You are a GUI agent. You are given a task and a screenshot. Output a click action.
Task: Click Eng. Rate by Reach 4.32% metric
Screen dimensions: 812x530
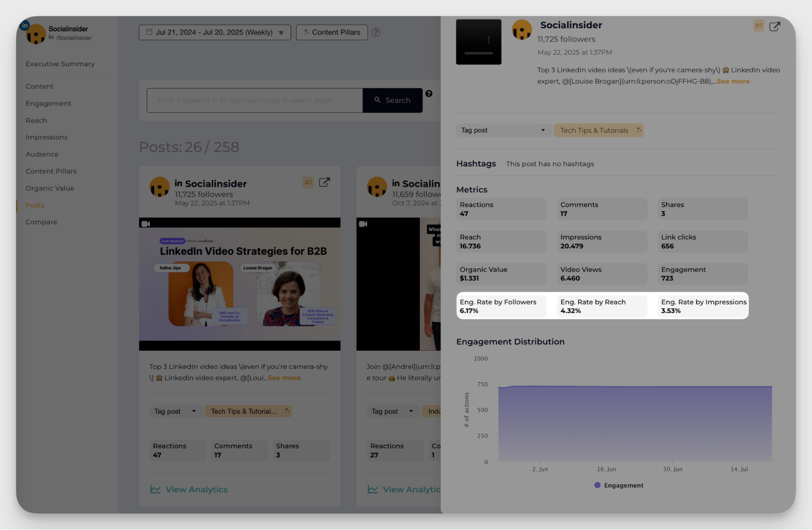pyautogui.click(x=602, y=306)
